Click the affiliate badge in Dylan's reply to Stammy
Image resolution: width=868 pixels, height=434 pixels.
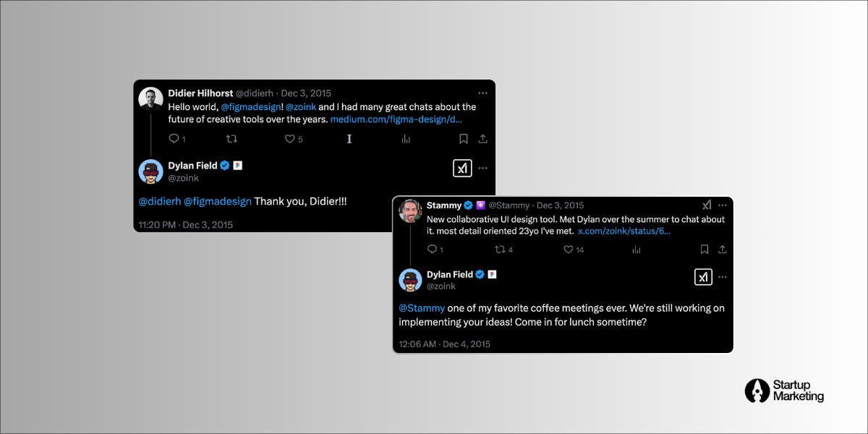[x=492, y=275]
